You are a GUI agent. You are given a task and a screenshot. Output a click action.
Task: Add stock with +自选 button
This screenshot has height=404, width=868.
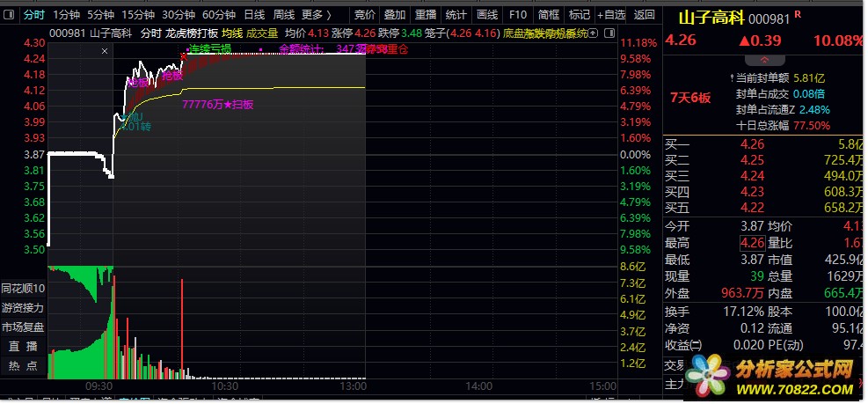pos(611,15)
